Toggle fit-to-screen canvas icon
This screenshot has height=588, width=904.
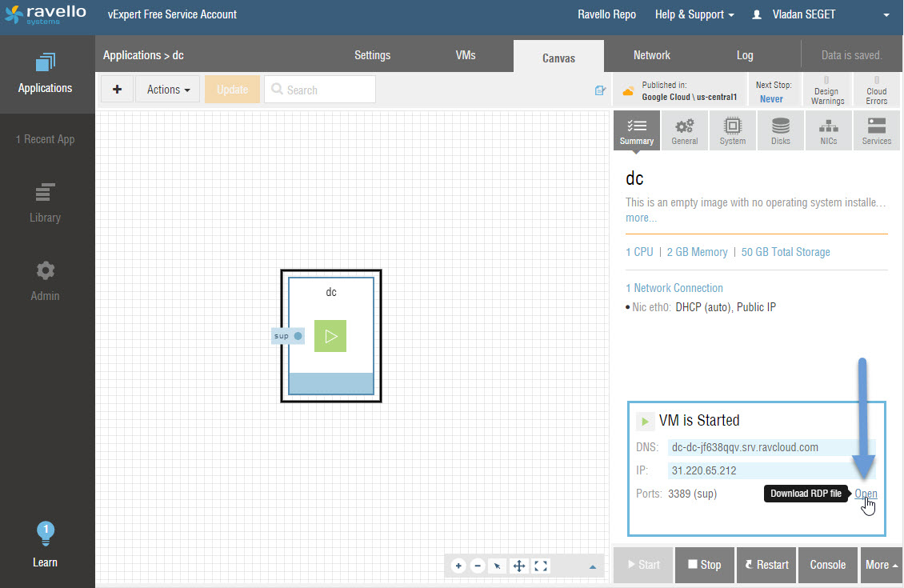(541, 566)
